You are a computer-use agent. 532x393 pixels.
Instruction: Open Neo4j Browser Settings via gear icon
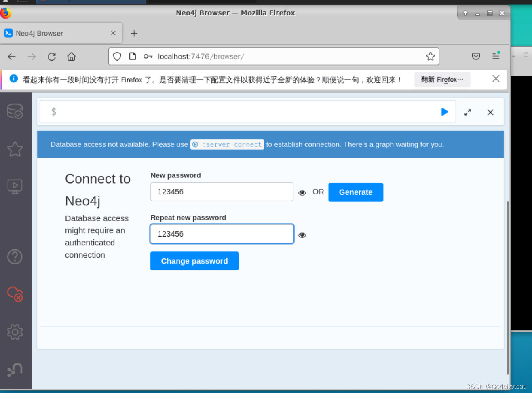click(15, 332)
